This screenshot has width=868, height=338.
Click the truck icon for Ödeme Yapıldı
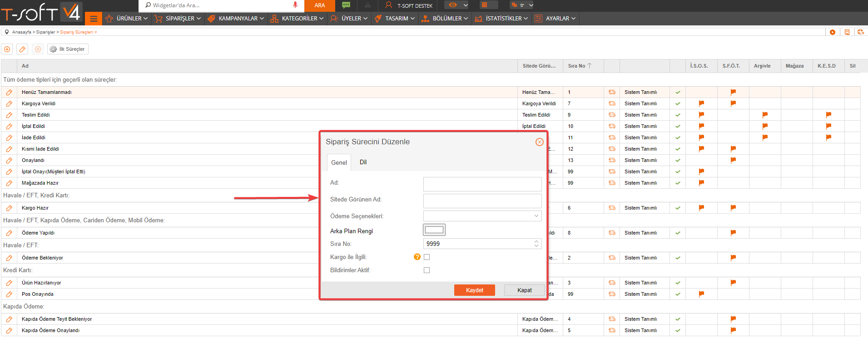point(612,233)
